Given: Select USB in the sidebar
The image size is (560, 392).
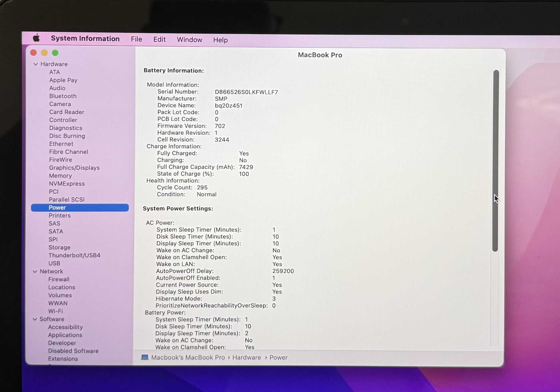Looking at the screenshot, I should point(54,263).
